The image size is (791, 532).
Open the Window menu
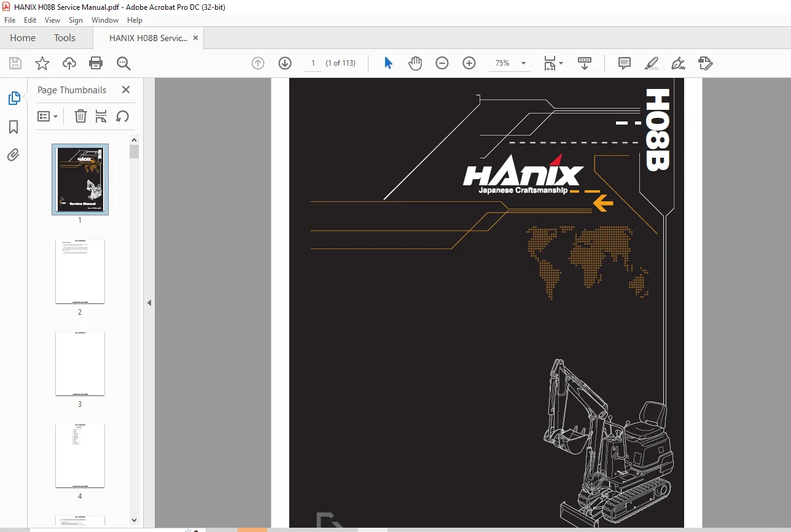(105, 20)
